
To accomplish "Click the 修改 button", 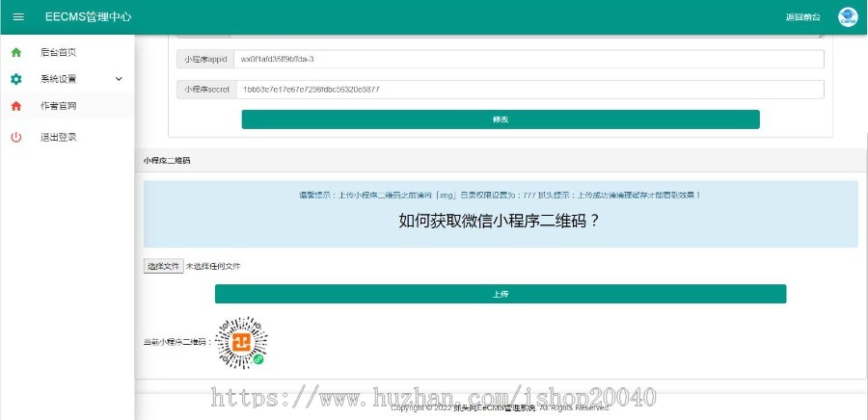I will pyautogui.click(x=501, y=119).
